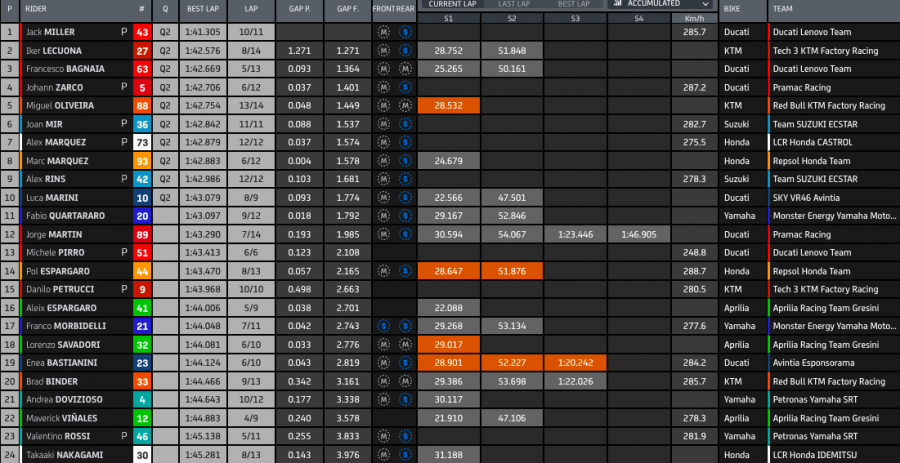Viewport: 900px width, 463px height.
Task: Click Franco Morbidelli's front soft tyre icon
Action: pyautogui.click(x=383, y=325)
